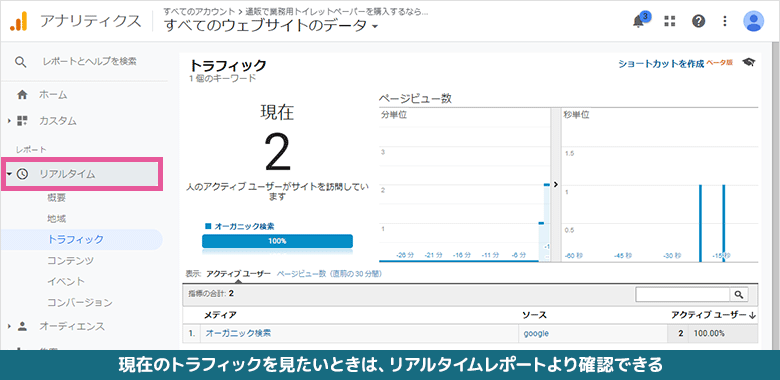This screenshot has height=380, width=780.
Task: Click the ソース column header
Action: [x=534, y=315]
